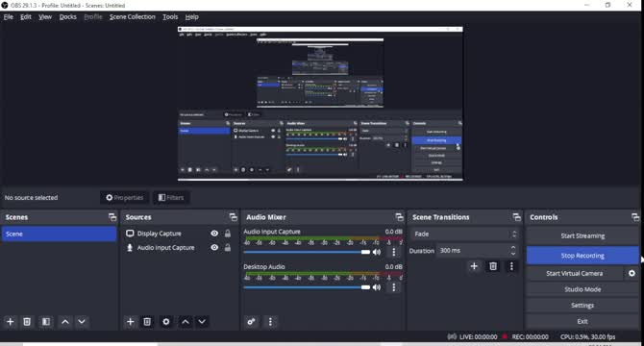Image resolution: width=644 pixels, height=346 pixels.
Task: Toggle visibility of Audio Input Capture source
Action: [x=214, y=248]
